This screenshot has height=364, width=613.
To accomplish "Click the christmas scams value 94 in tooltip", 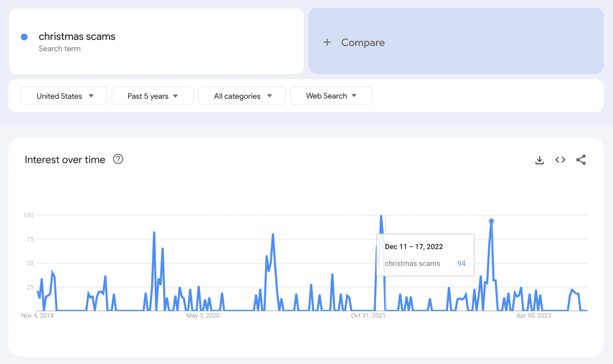I will click(x=461, y=263).
